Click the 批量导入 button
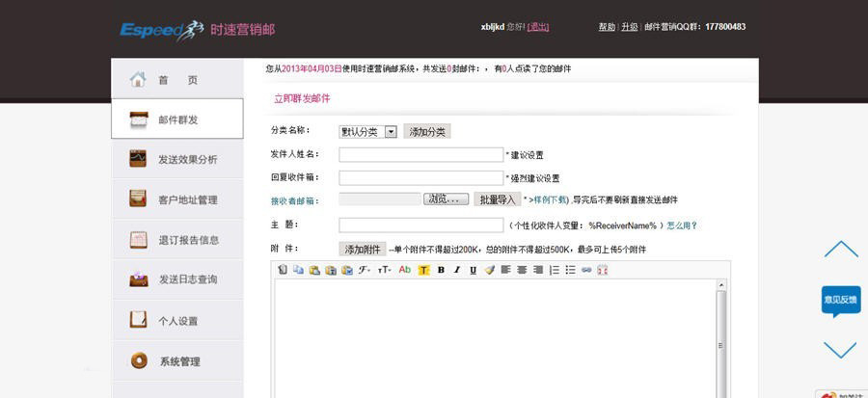This screenshot has width=868, height=398. (x=497, y=199)
